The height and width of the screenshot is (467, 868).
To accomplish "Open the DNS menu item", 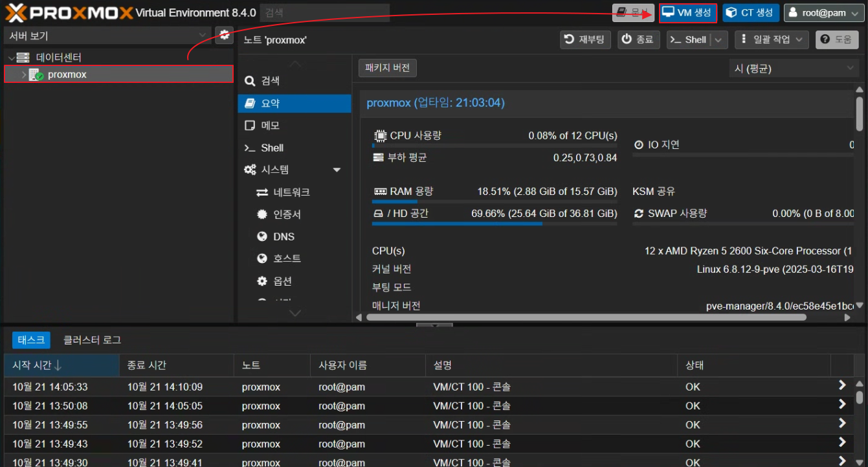I will point(295,236).
